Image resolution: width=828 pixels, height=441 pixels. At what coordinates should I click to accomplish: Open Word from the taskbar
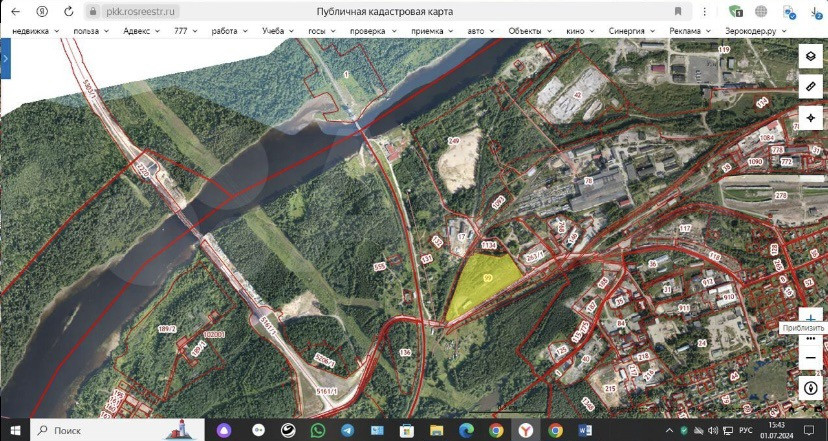585,430
